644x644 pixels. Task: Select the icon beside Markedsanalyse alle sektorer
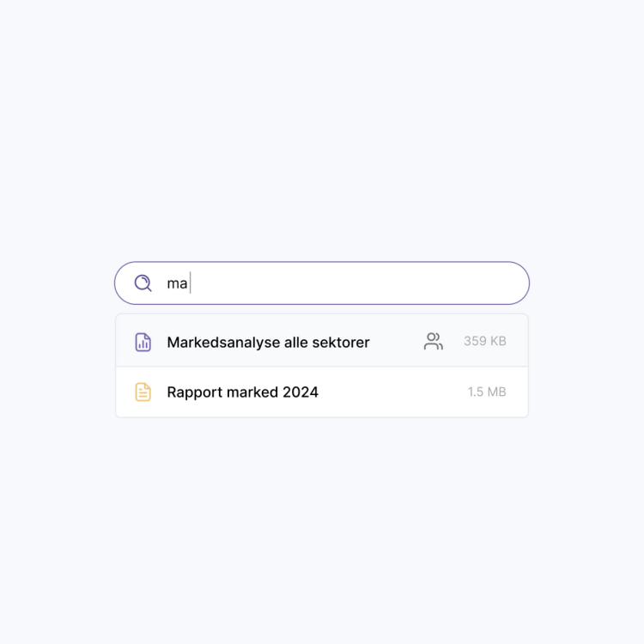(143, 342)
